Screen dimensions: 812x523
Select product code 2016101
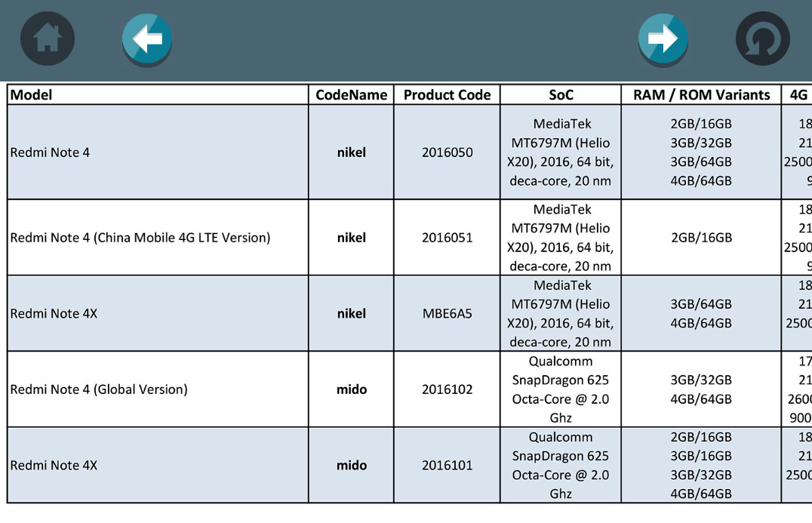(447, 466)
